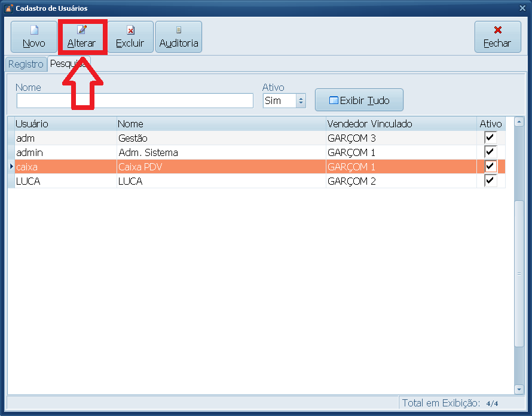The image size is (532, 416).
Task: Click the Alterar pencil icon
Action: (82, 29)
